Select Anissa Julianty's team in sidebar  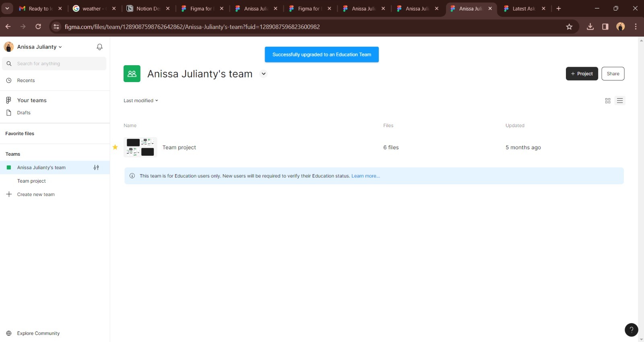(x=55, y=167)
